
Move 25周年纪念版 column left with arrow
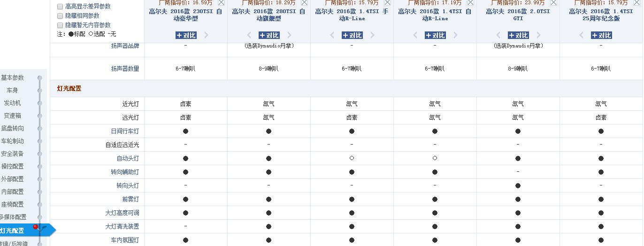pos(582,35)
